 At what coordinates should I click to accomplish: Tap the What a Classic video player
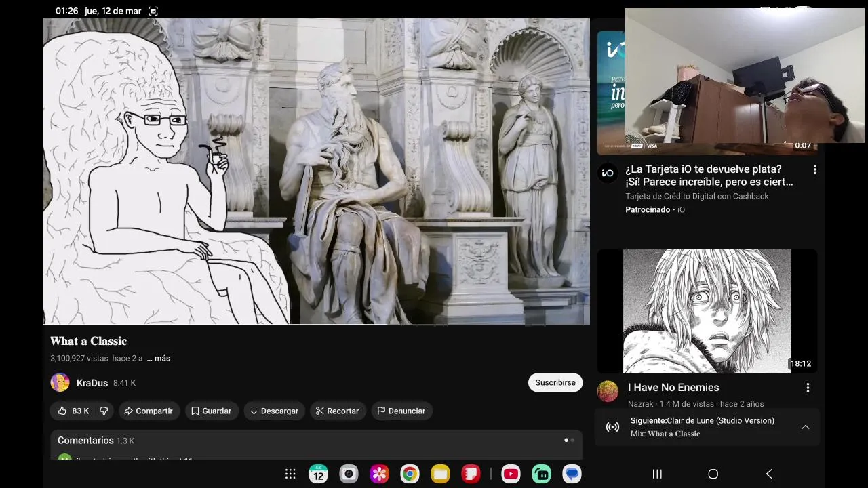(x=317, y=171)
